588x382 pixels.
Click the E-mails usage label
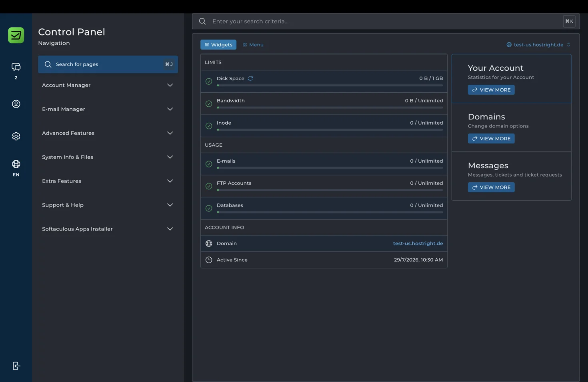pyautogui.click(x=226, y=161)
